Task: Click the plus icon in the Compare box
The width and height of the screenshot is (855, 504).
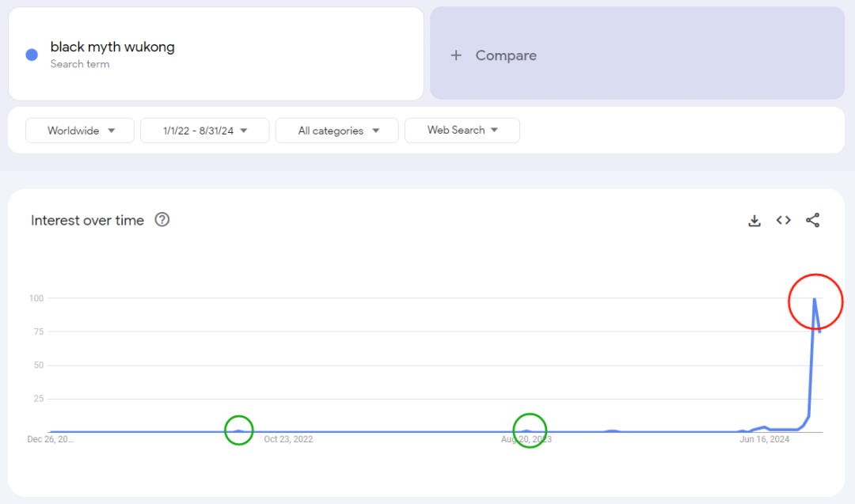Action: tap(456, 55)
